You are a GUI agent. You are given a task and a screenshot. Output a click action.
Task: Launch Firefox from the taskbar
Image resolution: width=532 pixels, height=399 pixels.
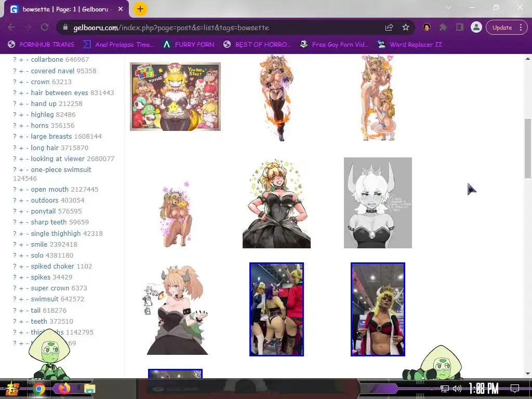click(x=64, y=388)
